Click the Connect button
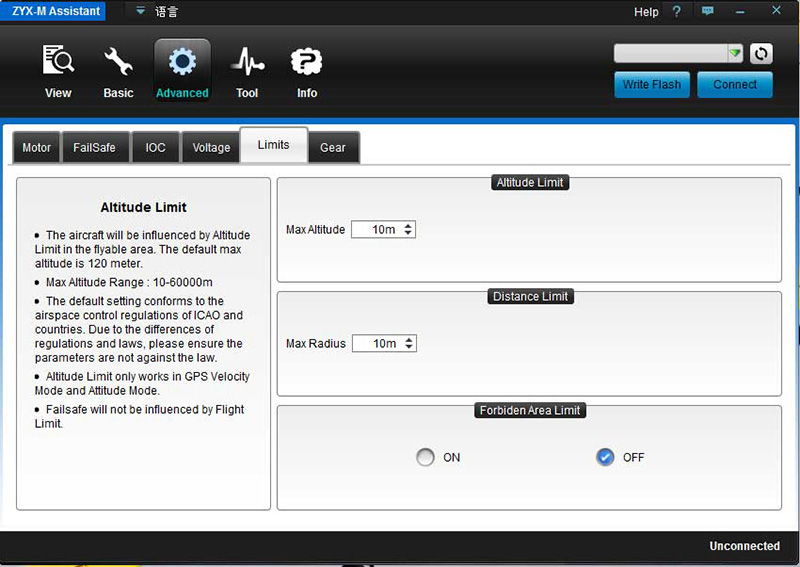 coord(735,84)
